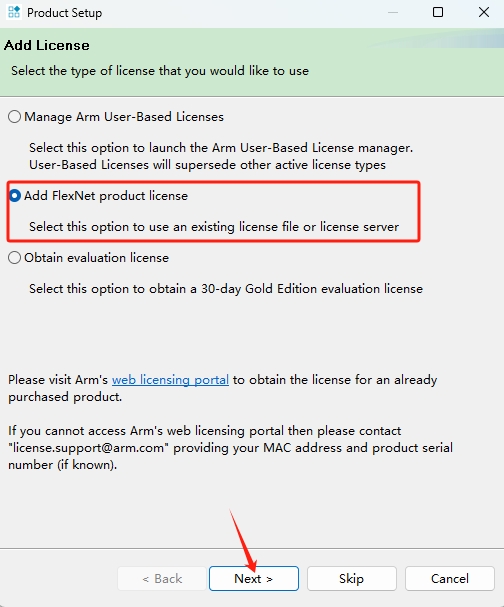
Task: Click the 'Manage Arm User-Based Licenses' label text
Action: click(x=124, y=117)
